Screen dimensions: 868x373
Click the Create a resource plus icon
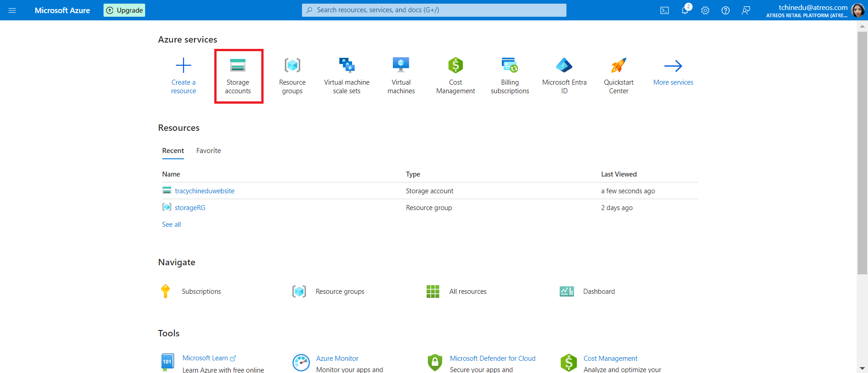(x=184, y=66)
